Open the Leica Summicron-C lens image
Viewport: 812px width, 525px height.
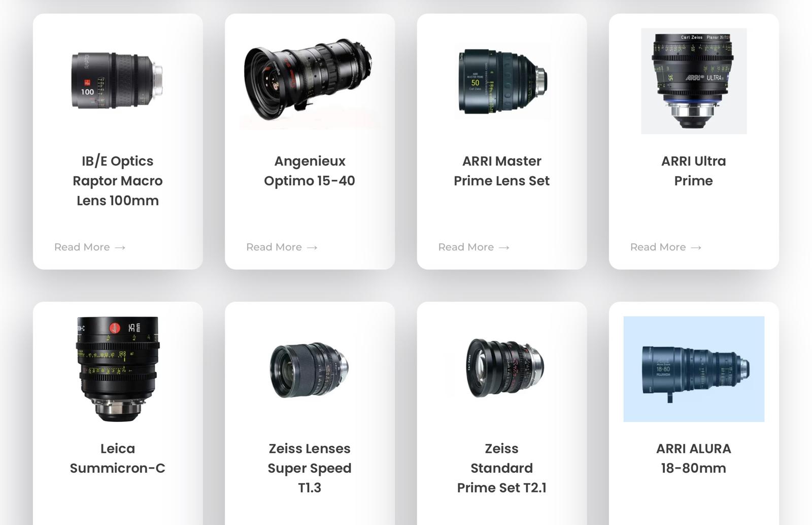tap(118, 369)
